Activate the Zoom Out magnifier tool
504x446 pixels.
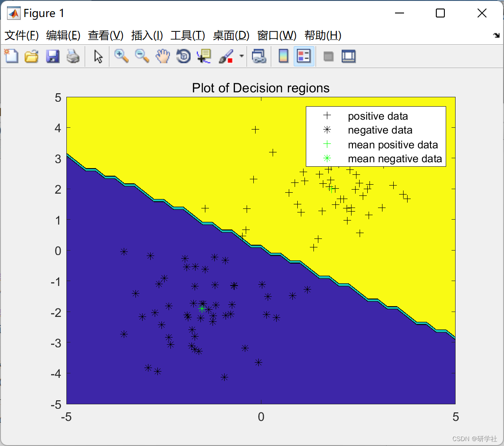tap(142, 56)
